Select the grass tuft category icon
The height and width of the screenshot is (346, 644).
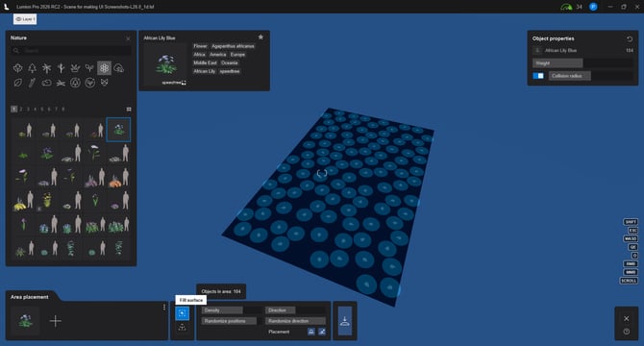pos(75,68)
